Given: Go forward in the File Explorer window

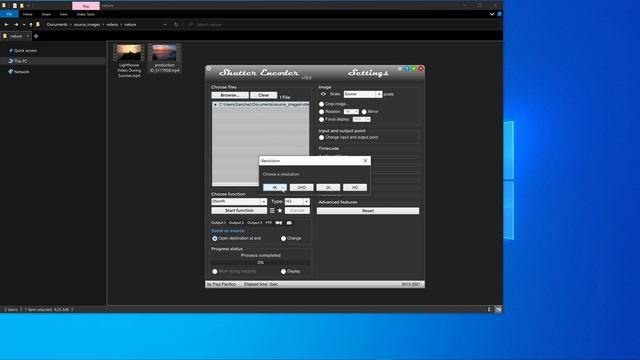Looking at the screenshot, I should pyautogui.click(x=16, y=24).
